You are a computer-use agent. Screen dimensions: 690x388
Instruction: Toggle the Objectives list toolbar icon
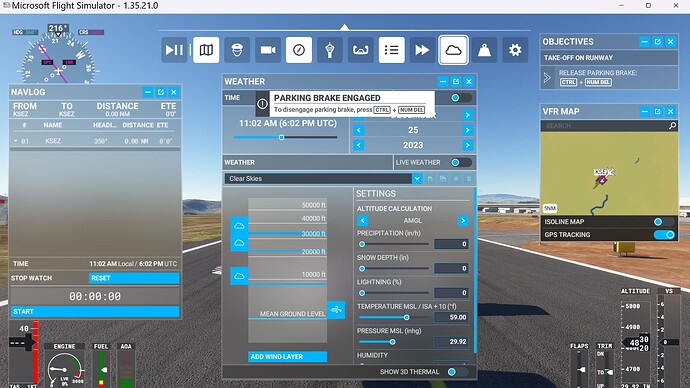click(x=392, y=50)
